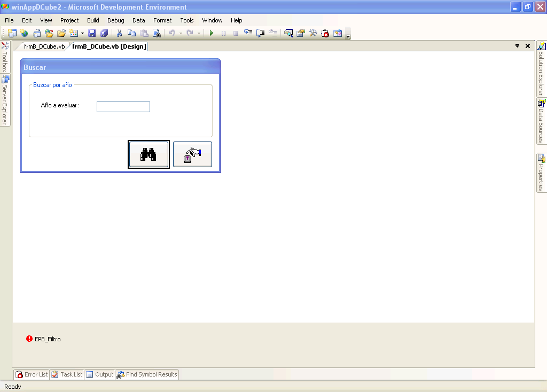Switch to the frmB_DCube.vb code tab

44,46
